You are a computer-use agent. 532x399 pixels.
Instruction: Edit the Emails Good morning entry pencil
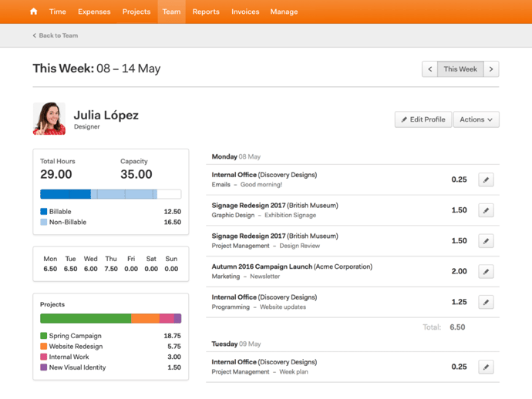coord(486,179)
